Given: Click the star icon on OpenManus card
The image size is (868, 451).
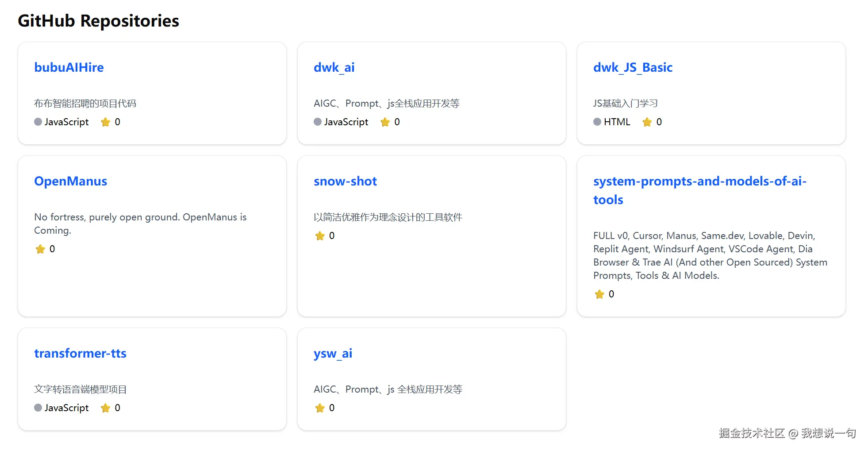Looking at the screenshot, I should [40, 249].
